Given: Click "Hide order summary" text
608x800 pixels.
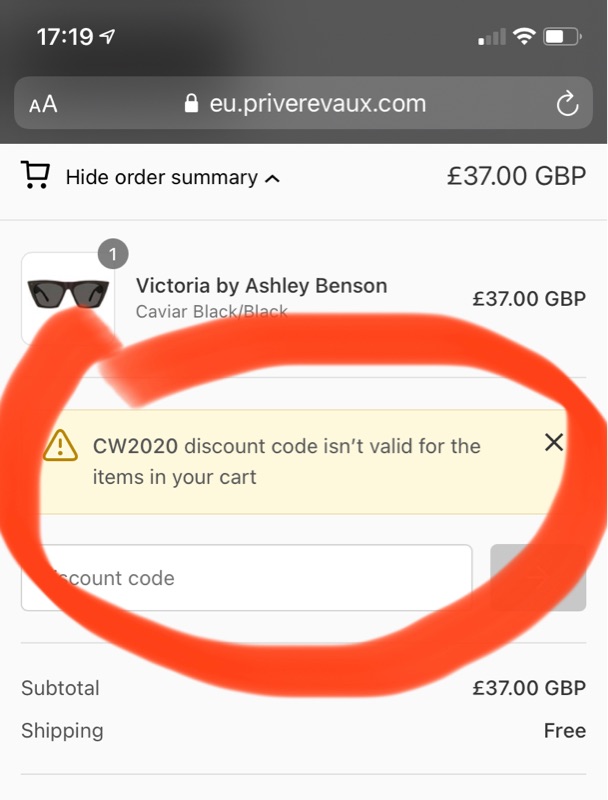Looking at the screenshot, I should coord(162,178).
